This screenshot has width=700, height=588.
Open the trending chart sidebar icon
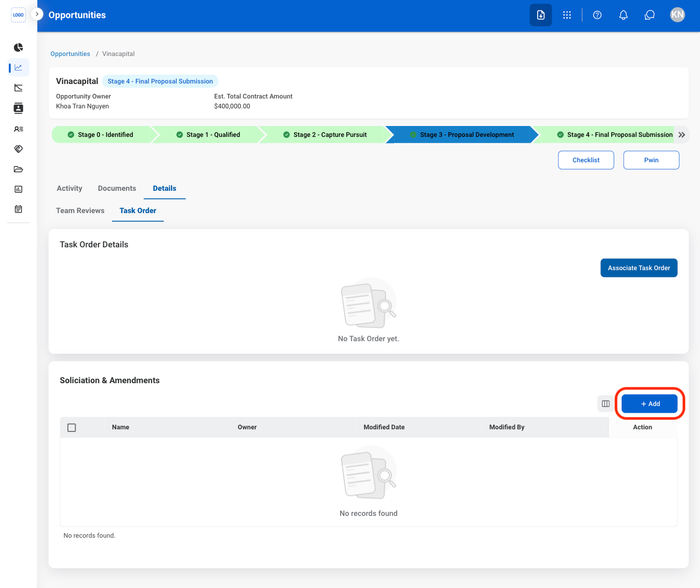[x=19, y=88]
